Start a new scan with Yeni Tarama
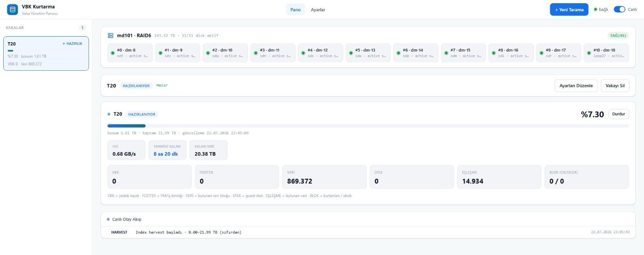644x255 pixels. pyautogui.click(x=569, y=10)
